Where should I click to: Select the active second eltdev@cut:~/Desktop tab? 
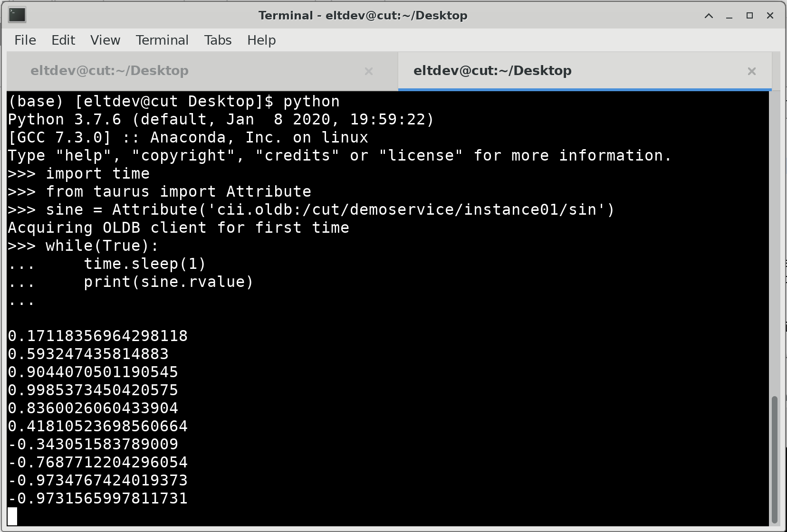492,71
